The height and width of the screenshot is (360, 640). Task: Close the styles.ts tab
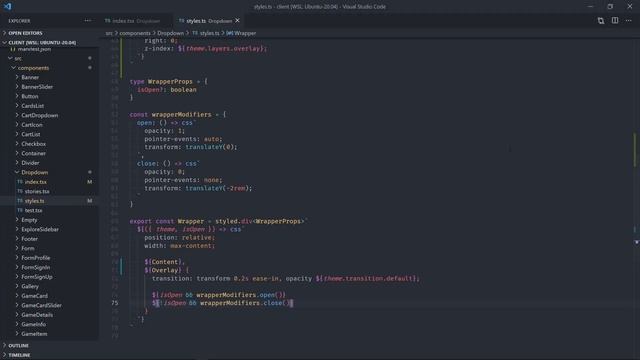coord(238,20)
